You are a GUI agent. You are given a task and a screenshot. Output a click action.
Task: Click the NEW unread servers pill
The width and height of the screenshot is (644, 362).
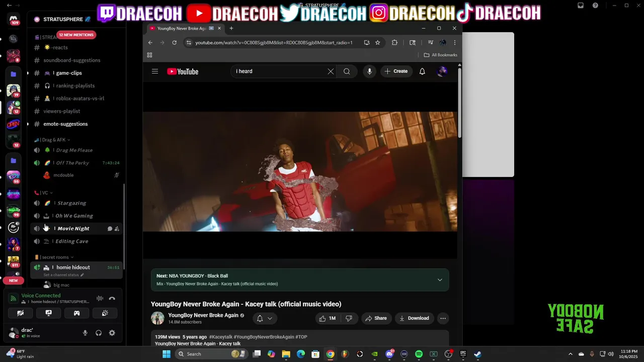coord(14,281)
